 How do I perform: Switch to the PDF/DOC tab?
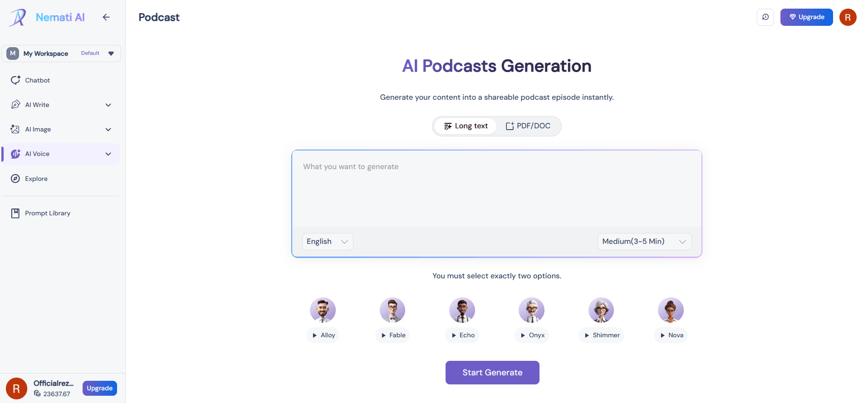point(528,126)
